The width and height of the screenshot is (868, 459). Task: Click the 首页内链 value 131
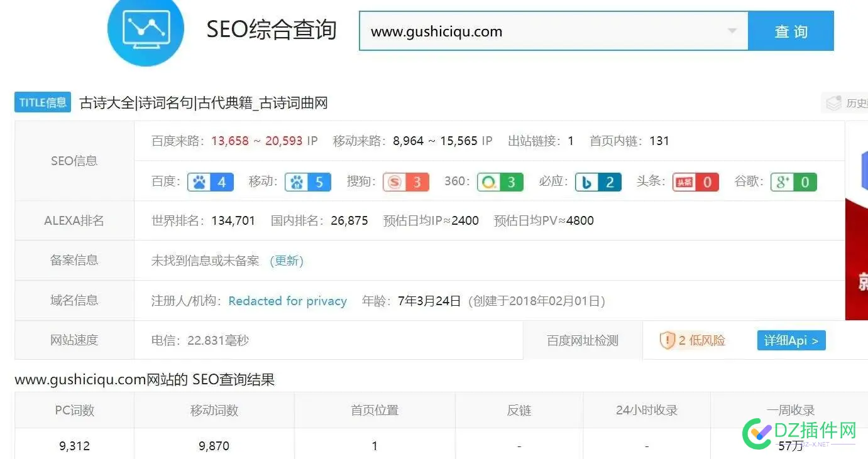tap(659, 141)
